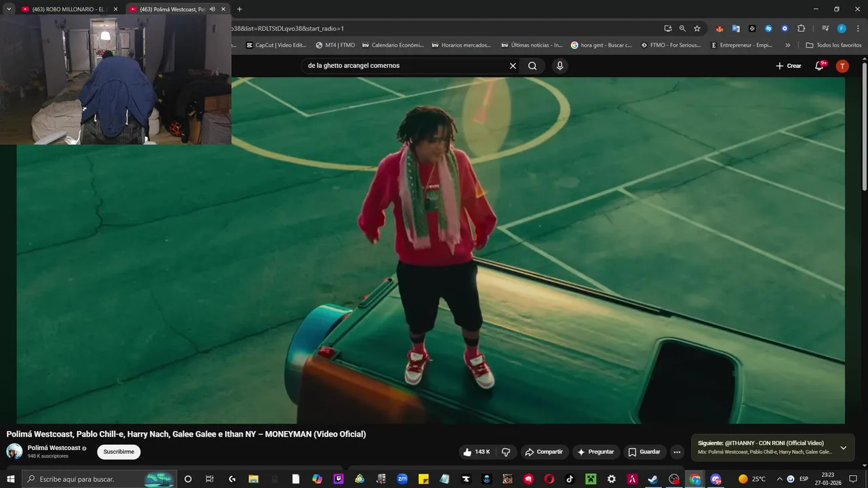Image resolution: width=868 pixels, height=488 pixels.
Task: Open the taskbar clock and date
Action: [827, 479]
